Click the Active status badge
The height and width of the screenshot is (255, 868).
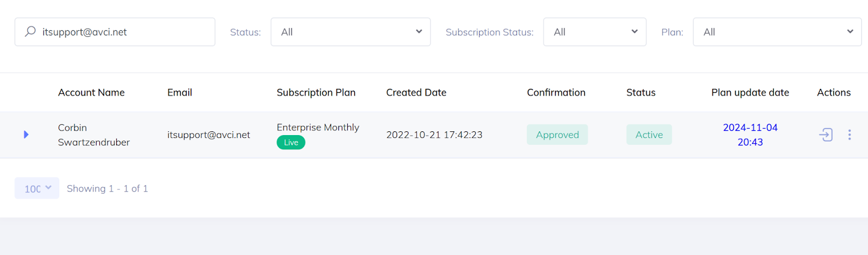[649, 135]
